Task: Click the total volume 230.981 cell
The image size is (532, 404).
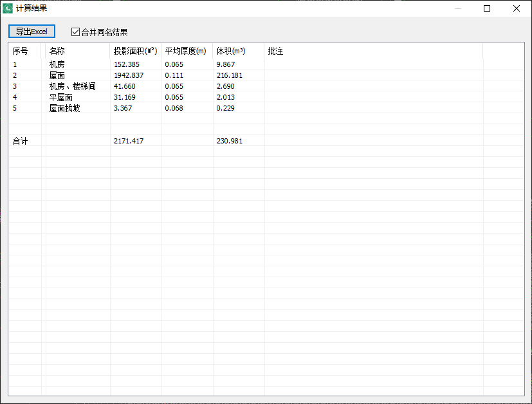Action: (230, 141)
